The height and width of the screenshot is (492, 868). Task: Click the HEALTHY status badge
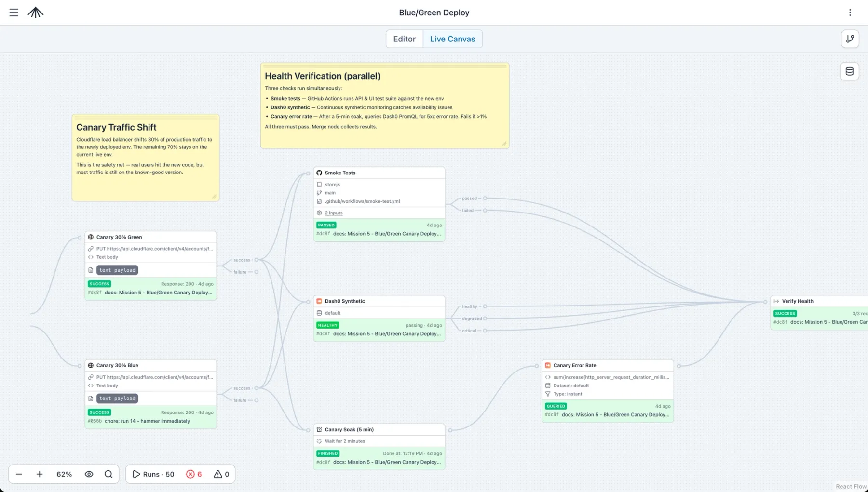coord(328,325)
